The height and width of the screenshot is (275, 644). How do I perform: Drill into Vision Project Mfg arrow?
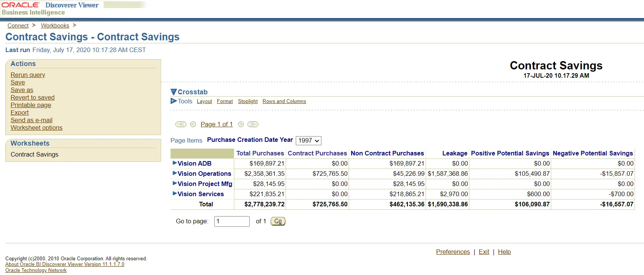tap(175, 183)
